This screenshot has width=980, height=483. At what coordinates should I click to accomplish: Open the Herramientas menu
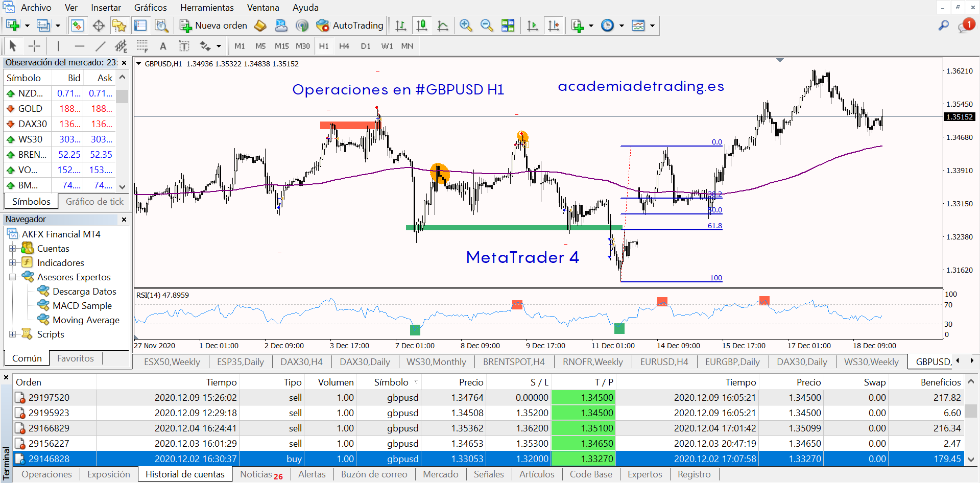(207, 8)
